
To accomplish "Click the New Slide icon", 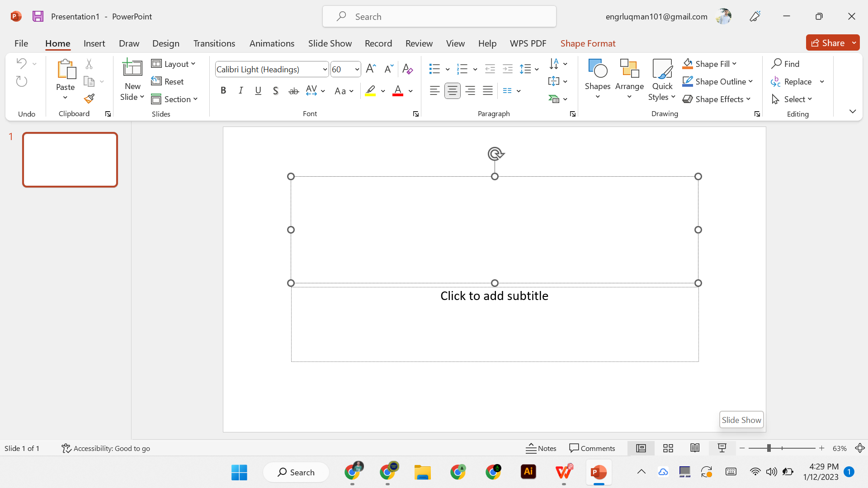I will [x=132, y=68].
